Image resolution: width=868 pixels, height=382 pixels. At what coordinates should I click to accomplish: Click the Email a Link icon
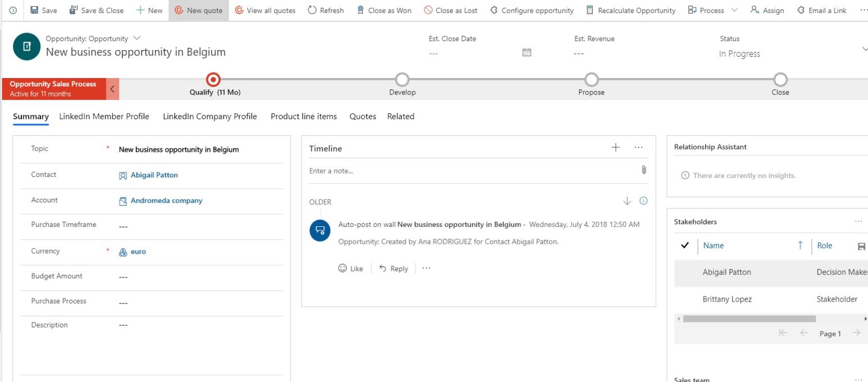pos(821,10)
